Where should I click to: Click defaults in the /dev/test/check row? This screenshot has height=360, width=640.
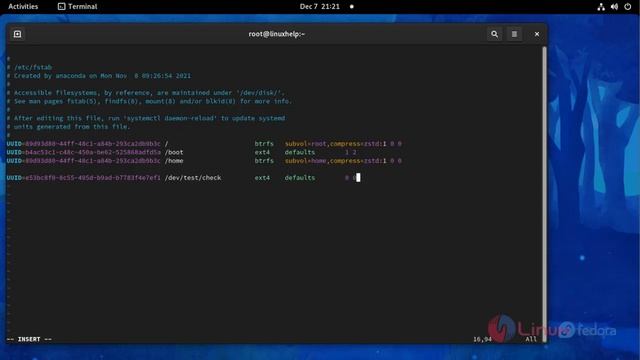click(x=300, y=178)
